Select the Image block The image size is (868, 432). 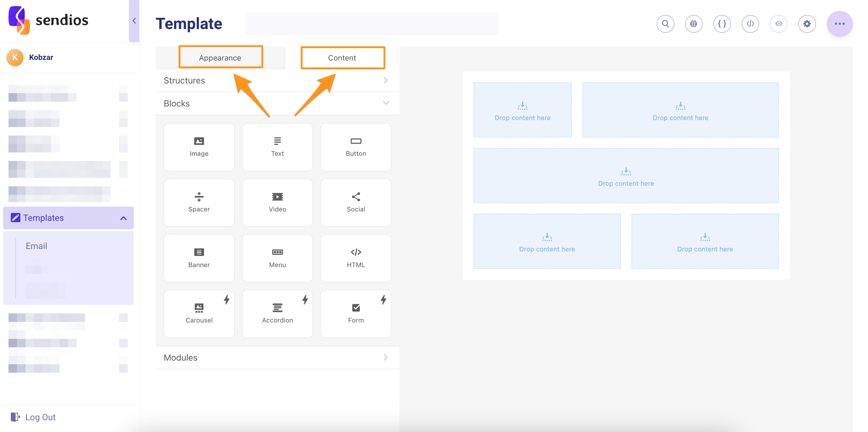pos(199,147)
